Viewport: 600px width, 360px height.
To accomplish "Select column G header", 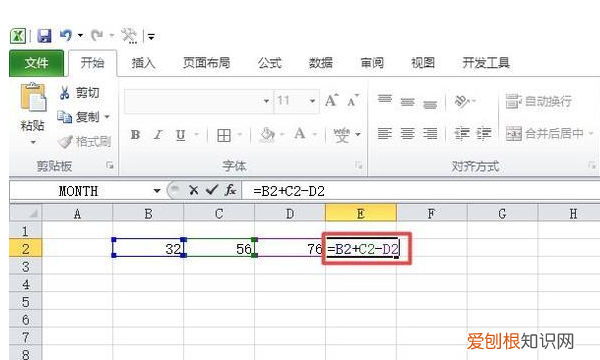I will [x=502, y=213].
